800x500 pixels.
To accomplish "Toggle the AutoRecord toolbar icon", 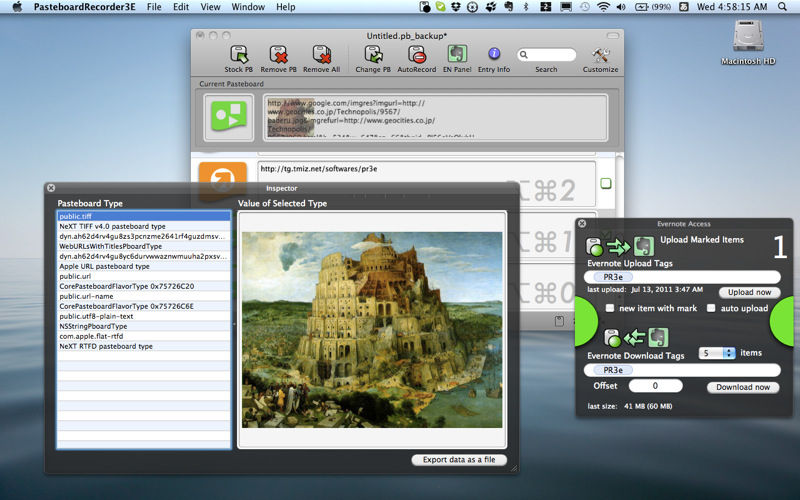I will (x=416, y=55).
